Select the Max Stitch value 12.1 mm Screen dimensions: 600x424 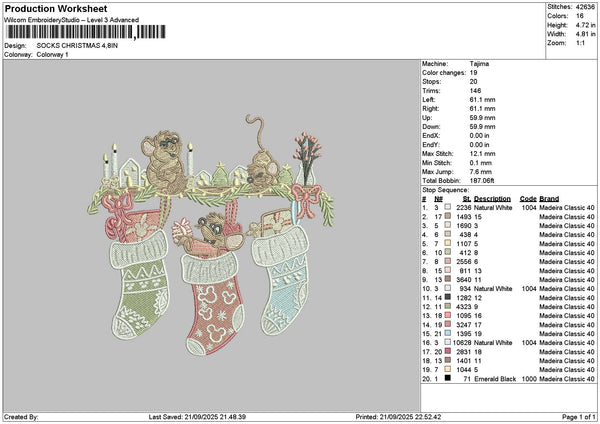[482, 153]
